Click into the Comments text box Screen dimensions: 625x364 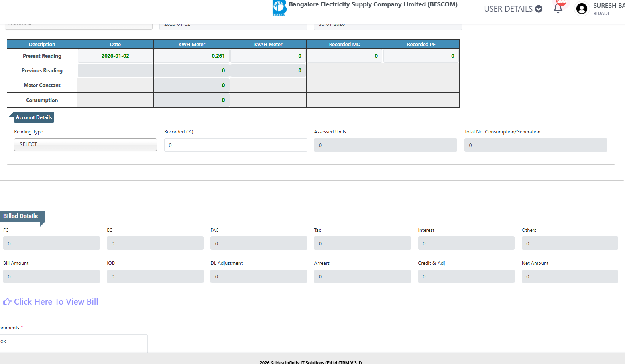tap(74, 342)
